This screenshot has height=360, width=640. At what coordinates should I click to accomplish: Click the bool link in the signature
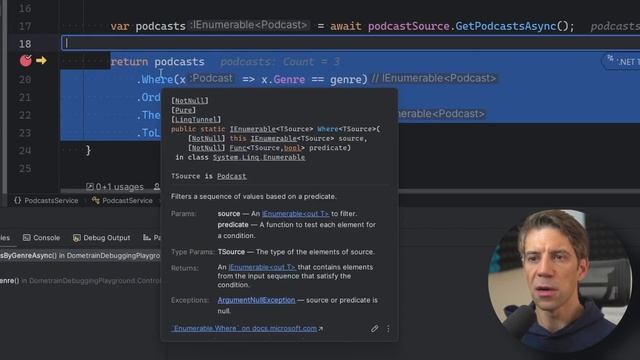click(292, 148)
